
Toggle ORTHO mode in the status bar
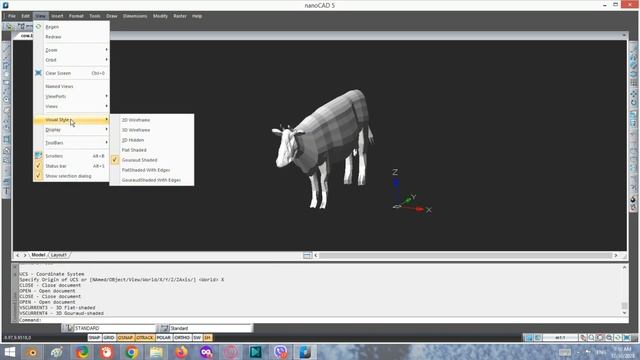182,338
